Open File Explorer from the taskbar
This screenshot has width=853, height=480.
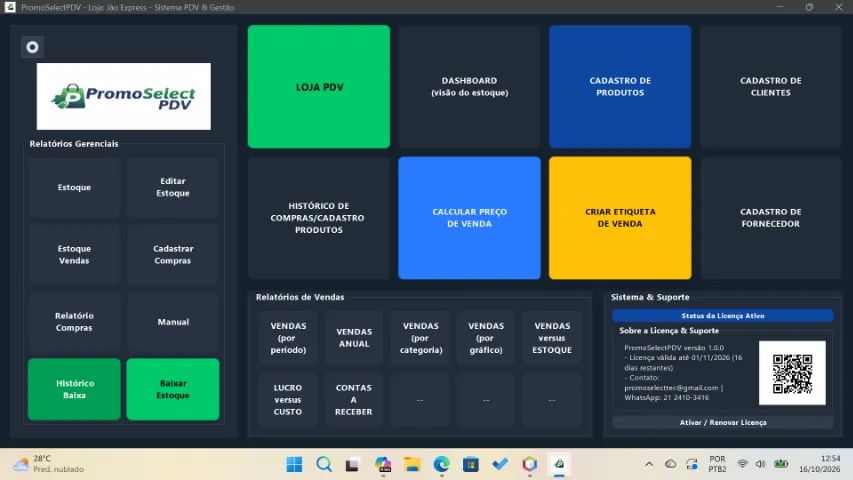click(412, 464)
